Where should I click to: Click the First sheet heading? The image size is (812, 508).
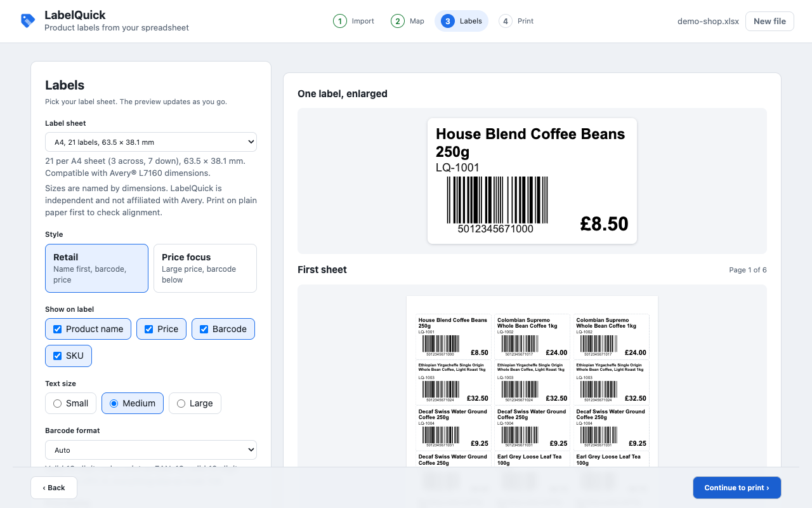click(x=322, y=269)
